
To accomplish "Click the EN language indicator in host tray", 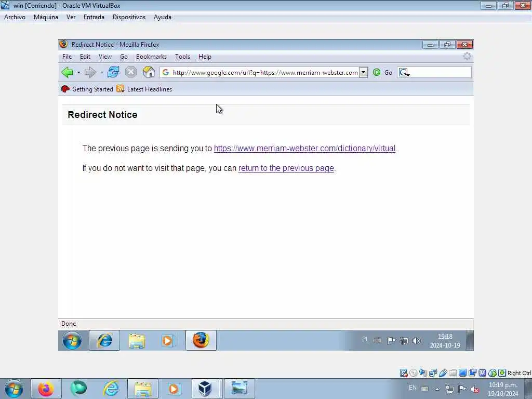I will 413,388.
